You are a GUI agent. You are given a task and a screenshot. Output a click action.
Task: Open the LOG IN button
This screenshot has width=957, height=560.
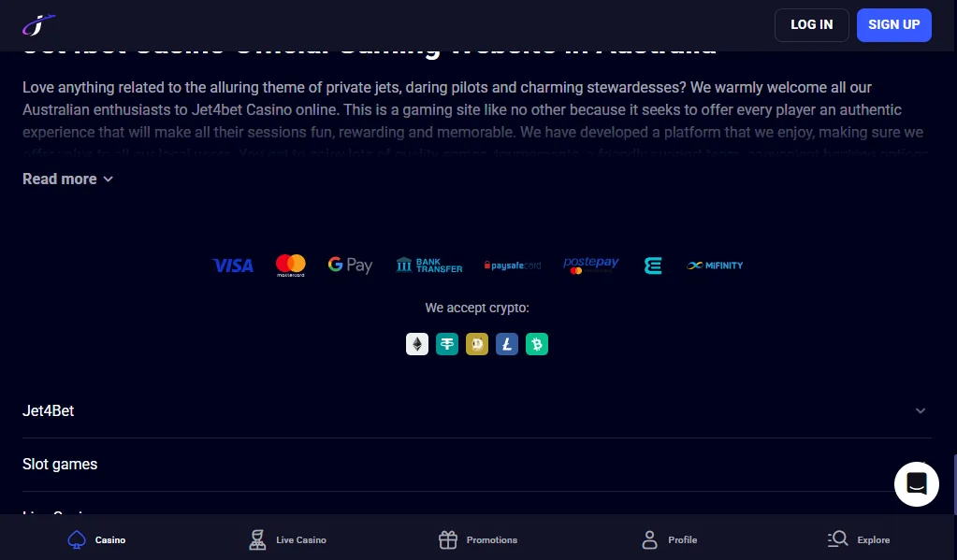811,25
